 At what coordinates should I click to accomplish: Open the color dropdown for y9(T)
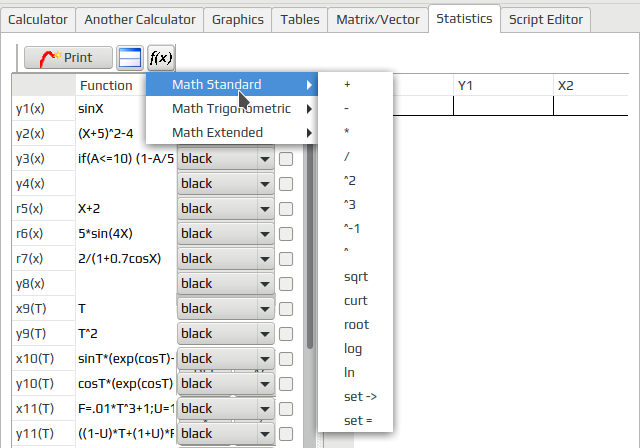[x=226, y=333]
